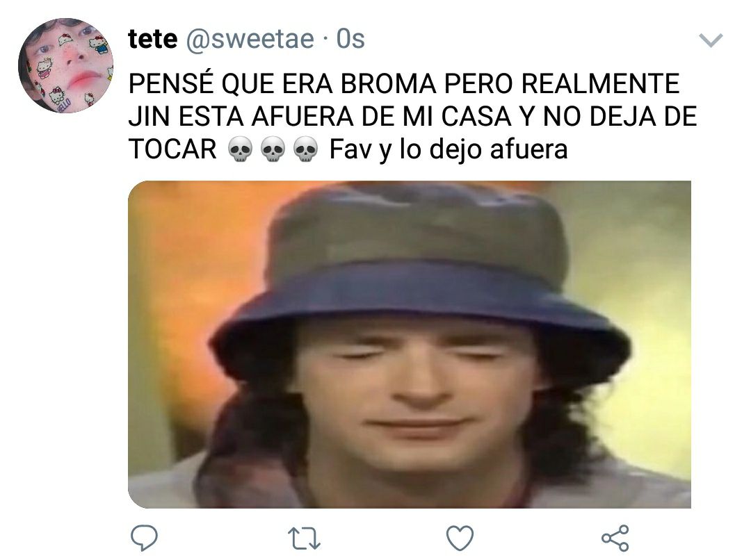Click the "Fav y lo dejo afuera" text
Screen dimensions: 751x560
pos(449,149)
